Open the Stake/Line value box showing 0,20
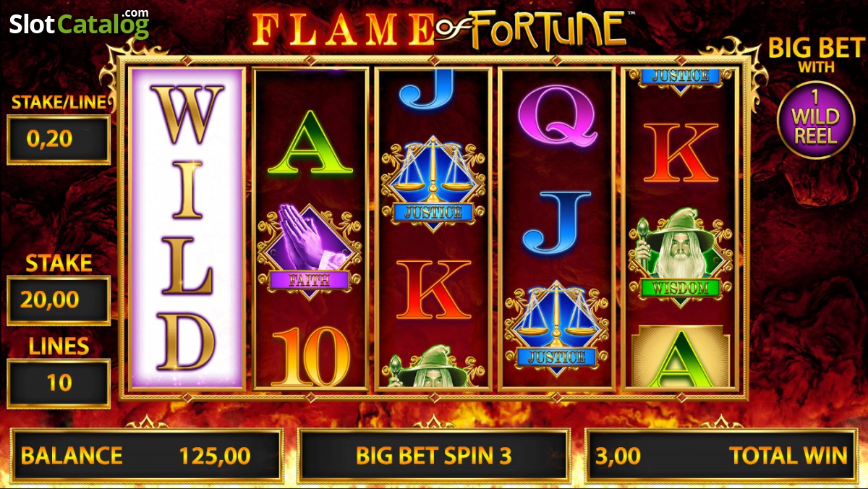The image size is (868, 489). tap(59, 139)
